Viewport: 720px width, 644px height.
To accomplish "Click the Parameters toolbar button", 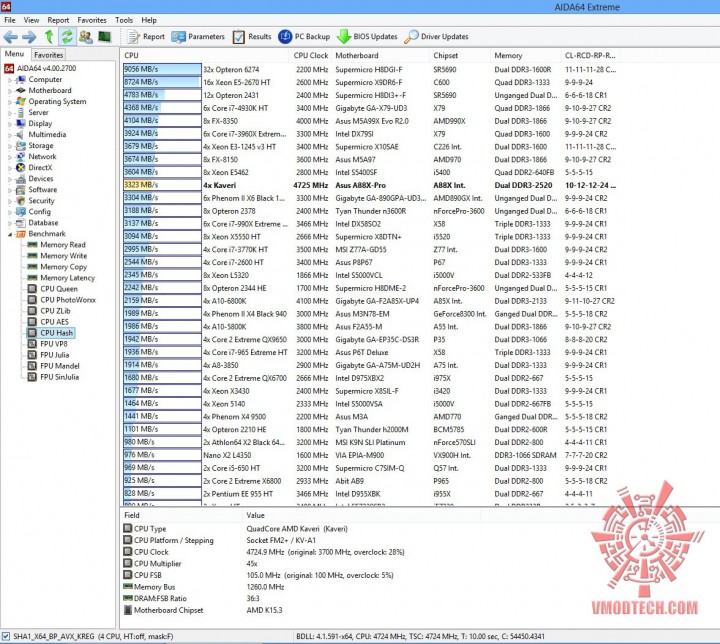I will (198, 37).
